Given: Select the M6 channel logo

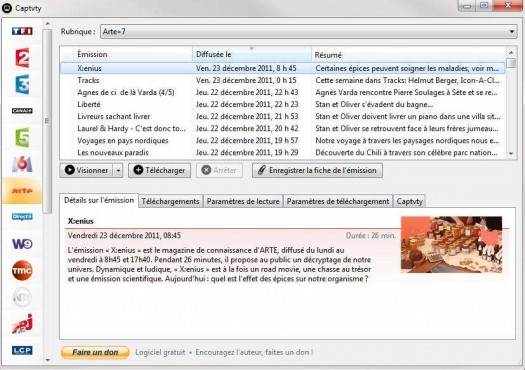Looking at the screenshot, I should [22, 164].
